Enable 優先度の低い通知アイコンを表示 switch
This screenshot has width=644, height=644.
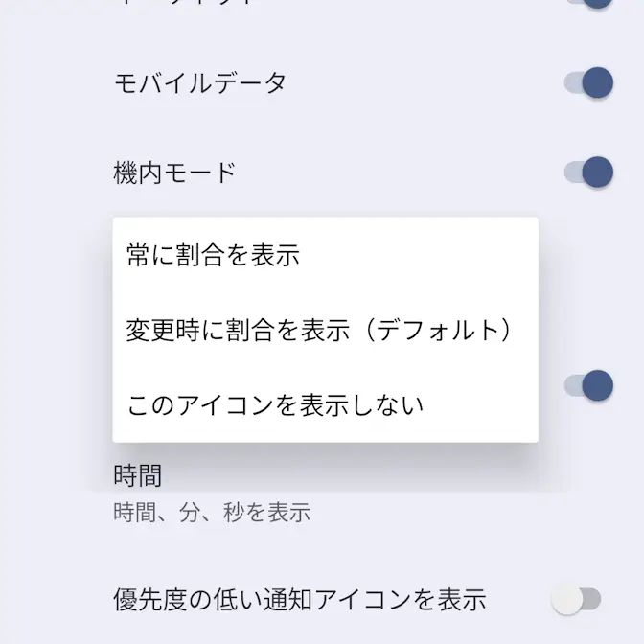click(576, 600)
